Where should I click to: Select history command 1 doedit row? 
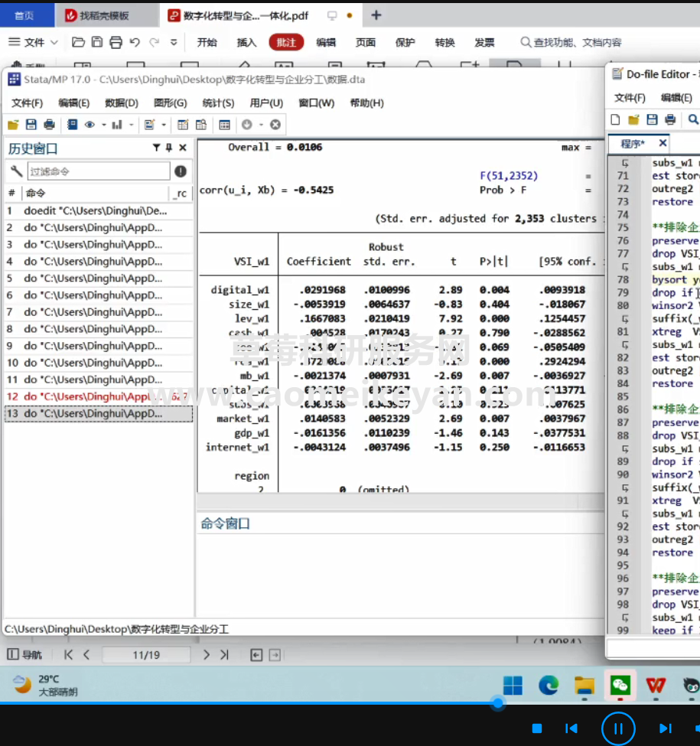coord(99,210)
